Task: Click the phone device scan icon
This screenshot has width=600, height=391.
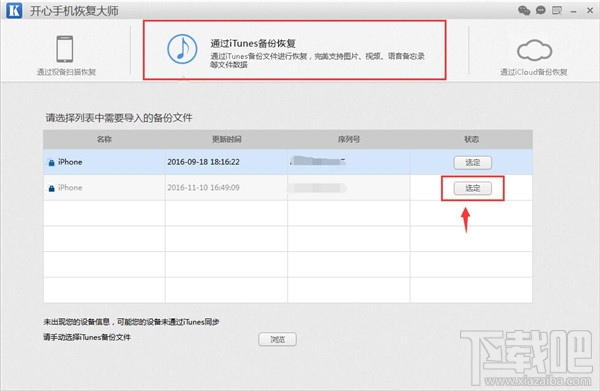Action: [65, 49]
